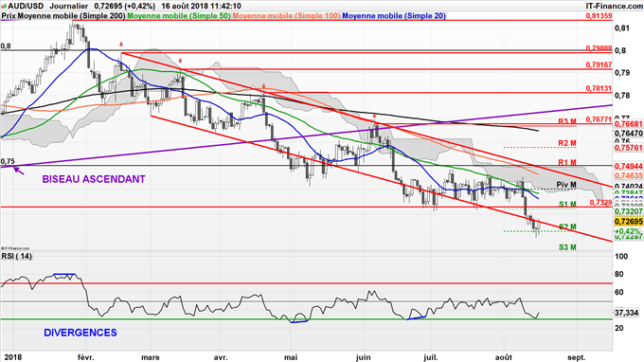This screenshot has width=644, height=362.
Task: Click the red arrow marker in late April
Action: tap(263, 86)
